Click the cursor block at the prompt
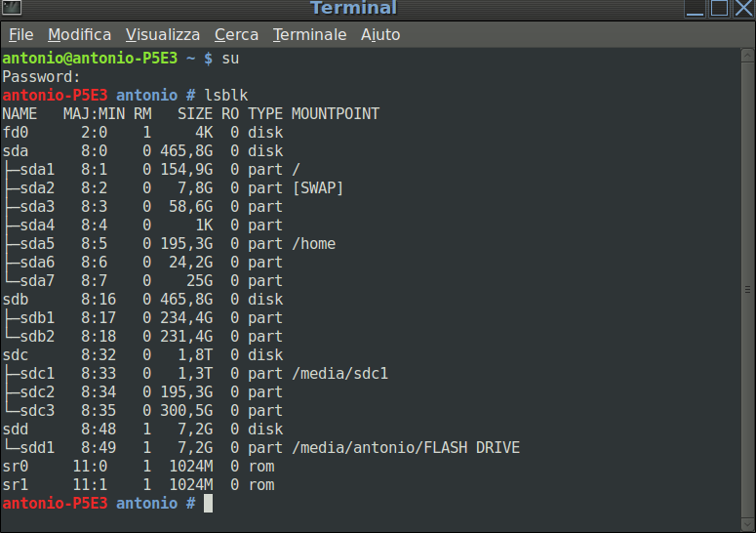The image size is (756, 533). pos(208,504)
